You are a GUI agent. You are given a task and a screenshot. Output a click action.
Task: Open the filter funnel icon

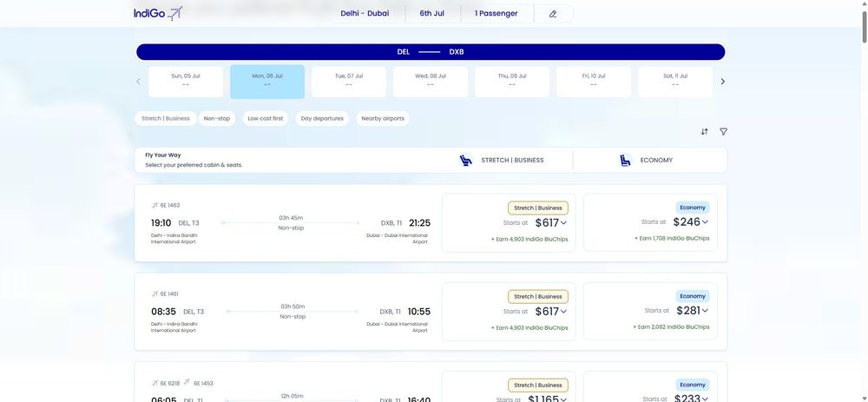click(x=723, y=132)
